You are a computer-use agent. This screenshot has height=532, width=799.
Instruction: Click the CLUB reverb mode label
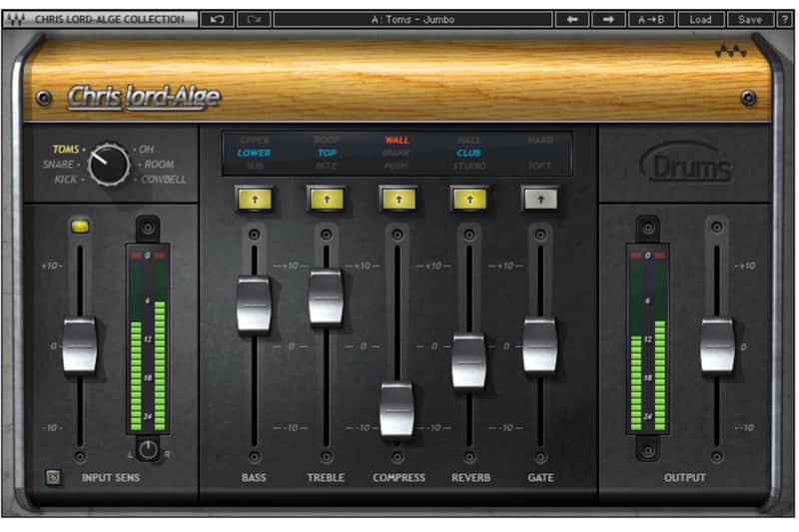click(x=468, y=153)
